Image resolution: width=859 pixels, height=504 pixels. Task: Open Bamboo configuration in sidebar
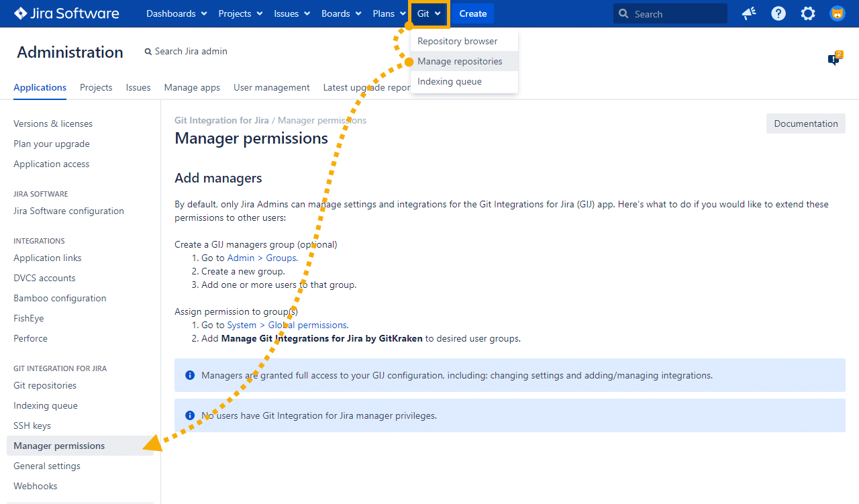pyautogui.click(x=60, y=298)
